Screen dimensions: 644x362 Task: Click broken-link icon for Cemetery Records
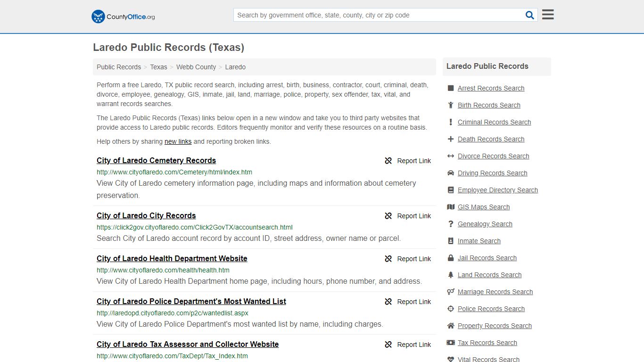(388, 161)
